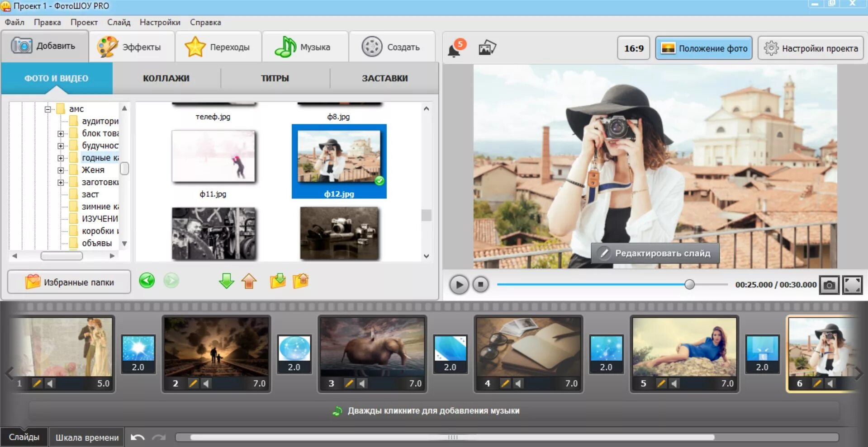Open the ЗАСТАВКИ subtab
868x447 pixels.
coord(384,78)
